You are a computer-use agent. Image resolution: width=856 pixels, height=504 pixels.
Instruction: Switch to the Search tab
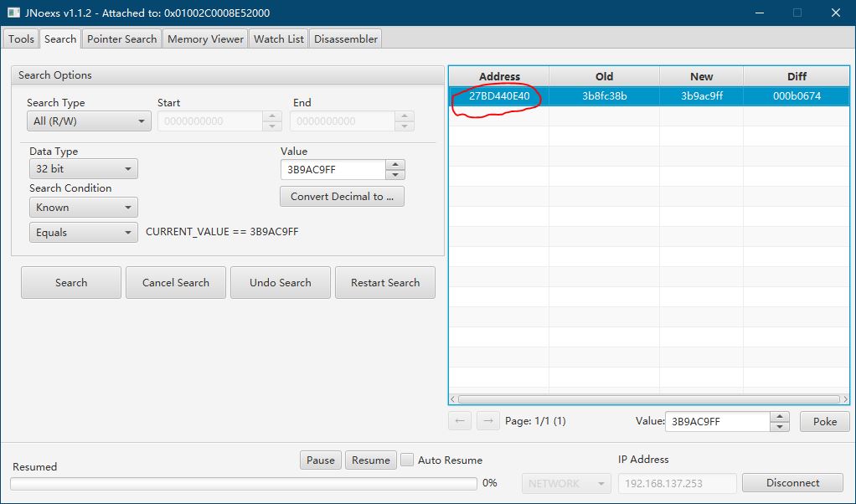pyautogui.click(x=60, y=39)
